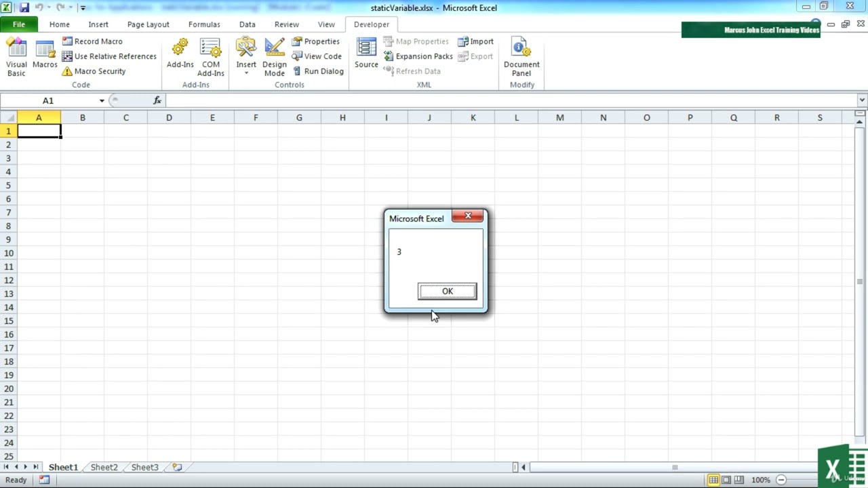The image size is (868, 488).
Task: Click Run Dialog
Action: (318, 71)
